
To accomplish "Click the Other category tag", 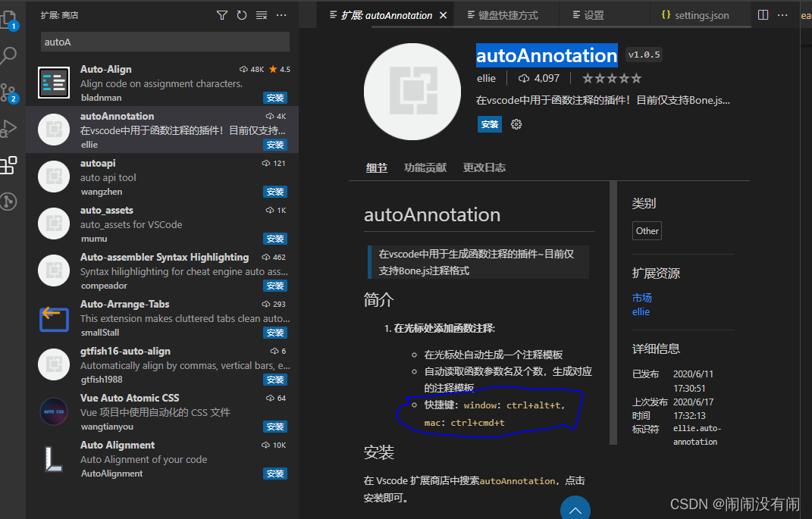I will click(647, 231).
